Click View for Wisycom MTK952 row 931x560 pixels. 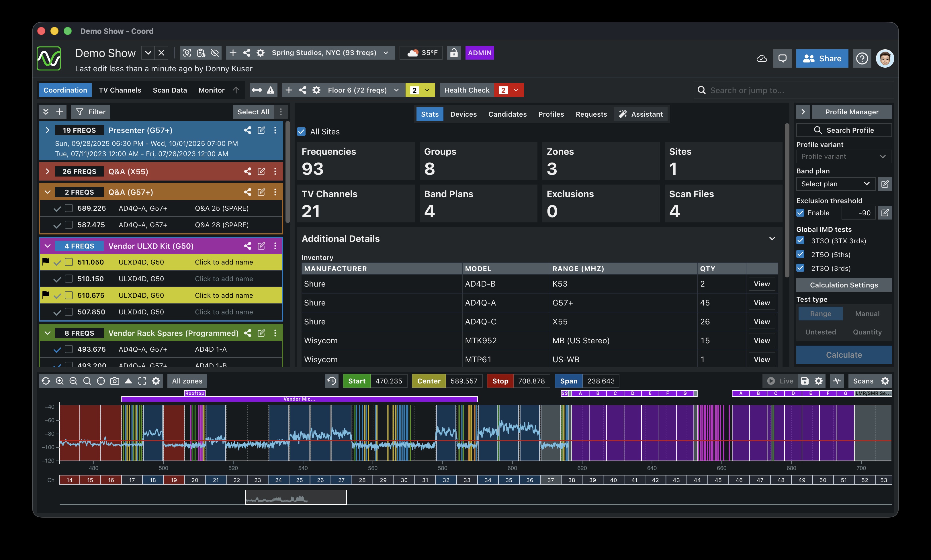coord(762,341)
